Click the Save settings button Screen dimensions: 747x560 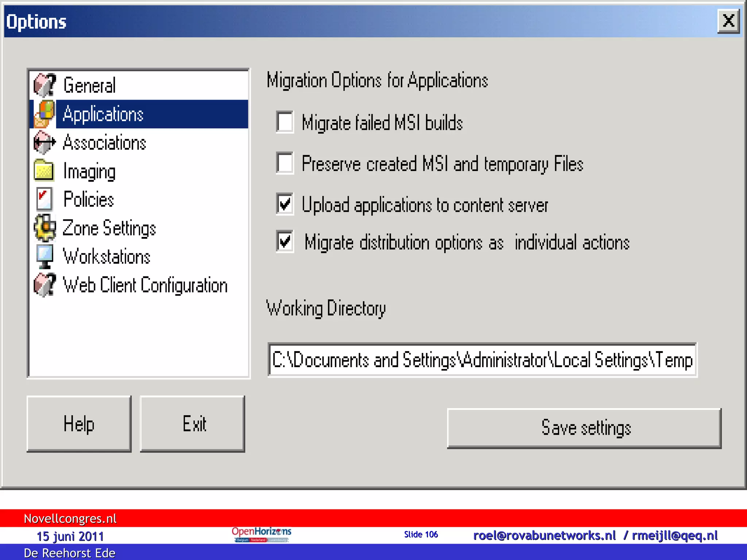tap(584, 428)
